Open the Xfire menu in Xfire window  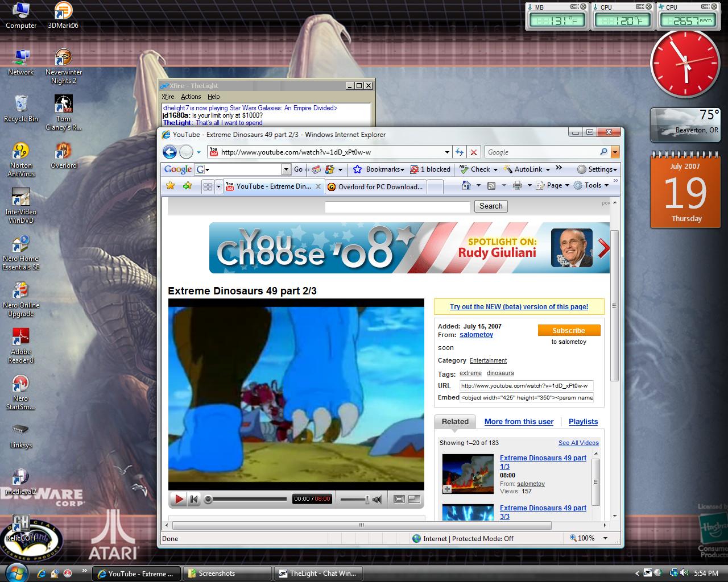point(168,97)
